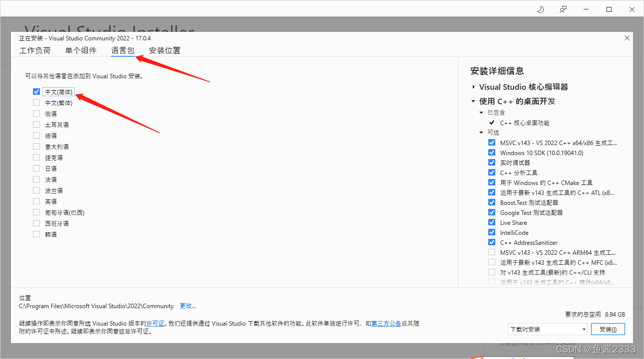Collapse the 可选 subsection
The height and width of the screenshot is (359, 644).
(482, 133)
